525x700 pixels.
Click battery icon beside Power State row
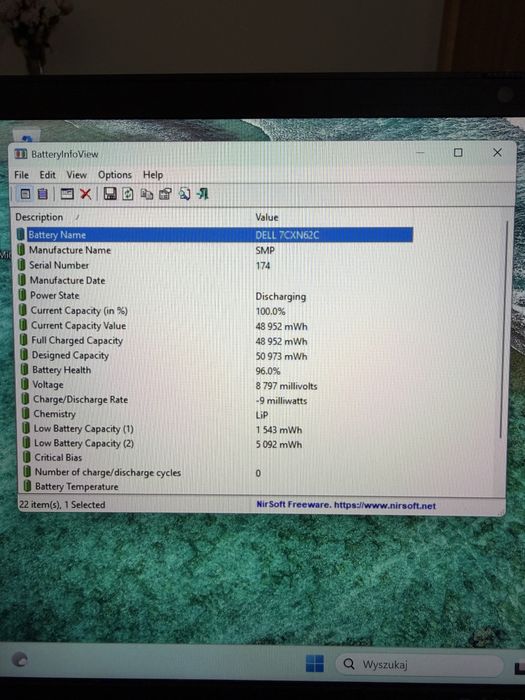pos(22,295)
